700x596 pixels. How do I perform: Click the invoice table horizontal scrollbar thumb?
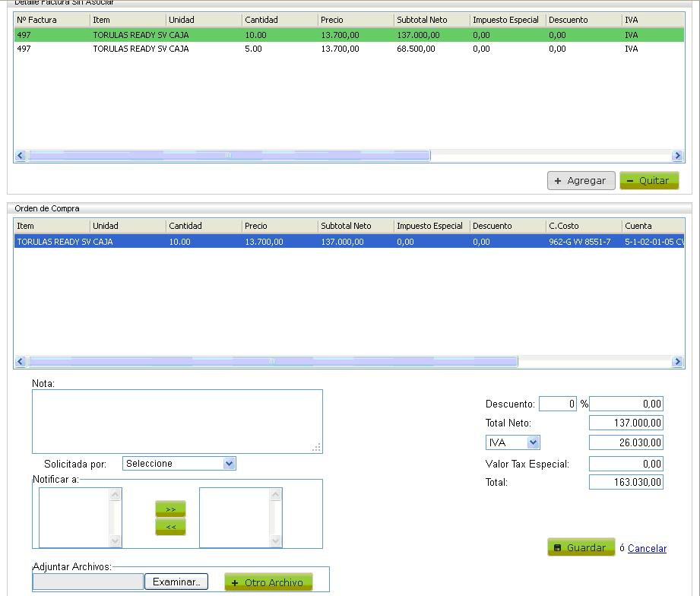pos(229,155)
